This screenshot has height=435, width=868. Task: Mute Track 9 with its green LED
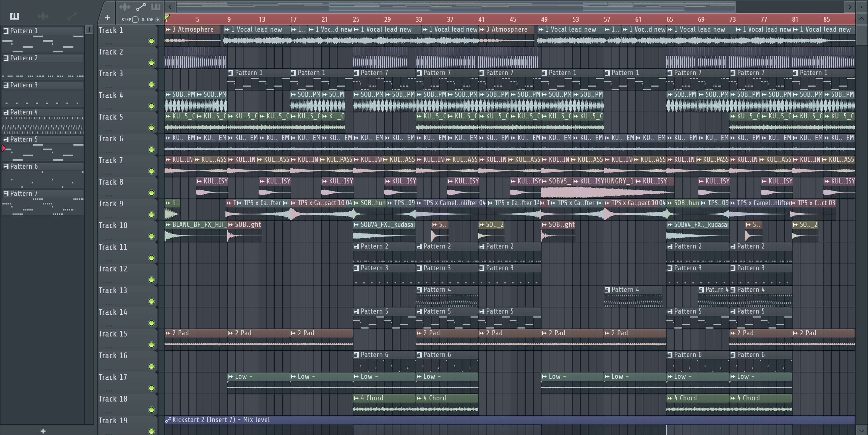click(151, 214)
